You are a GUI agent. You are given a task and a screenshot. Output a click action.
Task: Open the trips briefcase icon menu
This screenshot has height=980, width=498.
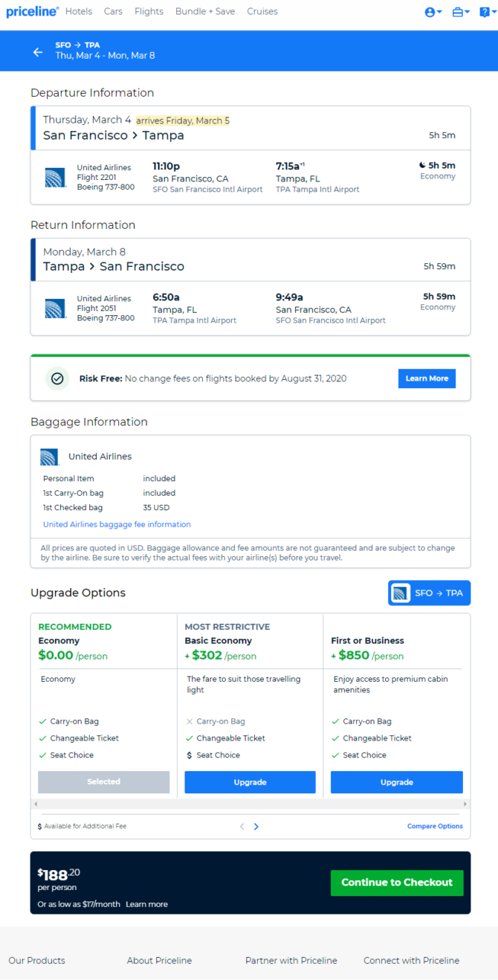coord(461,12)
